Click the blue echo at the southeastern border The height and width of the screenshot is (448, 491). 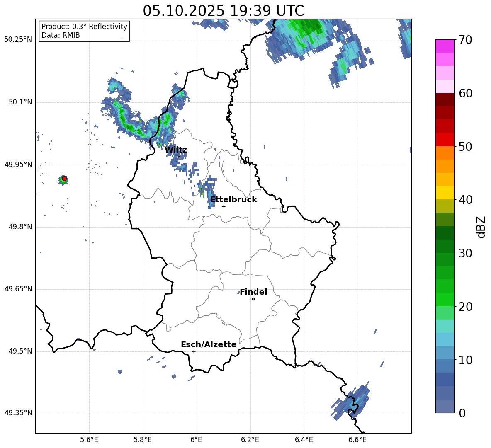tap(352, 402)
